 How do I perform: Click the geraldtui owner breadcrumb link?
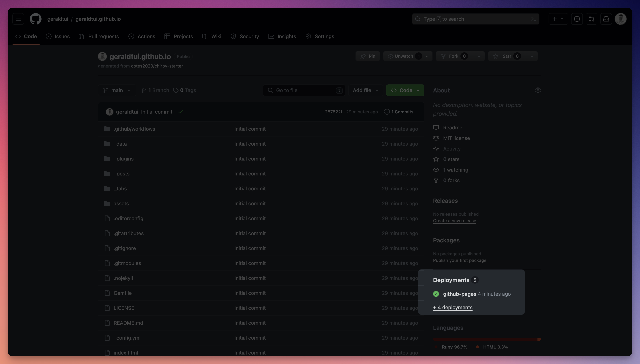tap(58, 19)
